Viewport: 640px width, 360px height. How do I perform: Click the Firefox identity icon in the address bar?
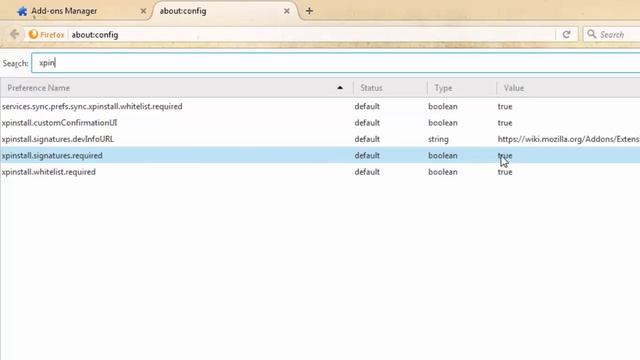(x=33, y=35)
